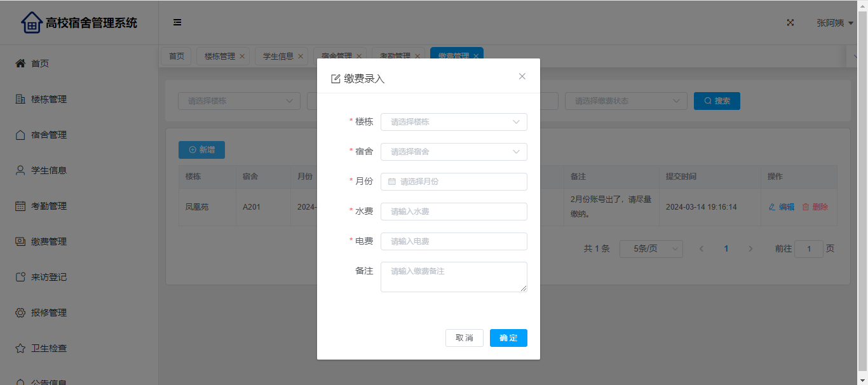The height and width of the screenshot is (385, 868).
Task: Close the 缴费录入 dialog with X
Action: [x=522, y=76]
